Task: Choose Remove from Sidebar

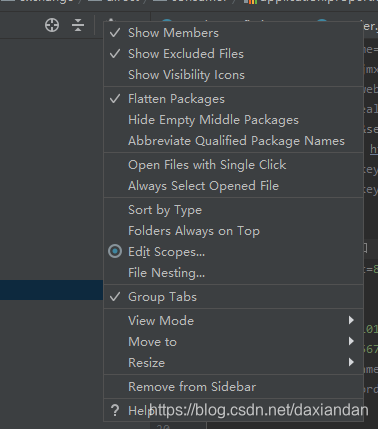Action: [233, 387]
